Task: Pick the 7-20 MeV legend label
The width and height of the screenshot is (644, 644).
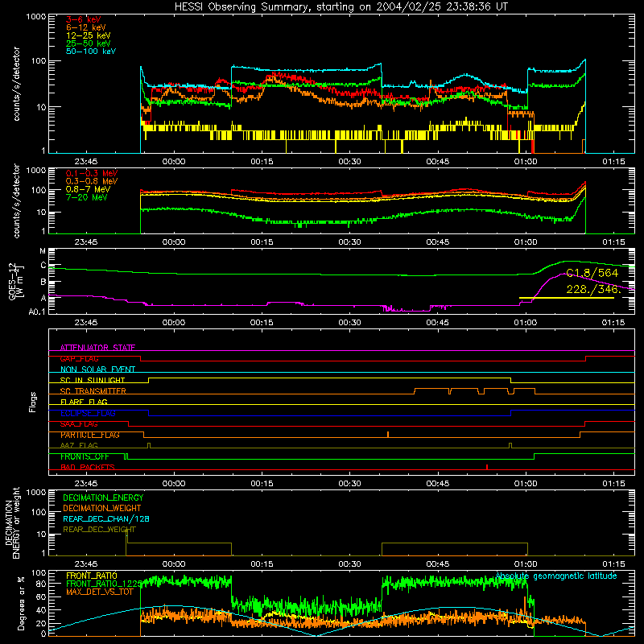Action: (87, 197)
